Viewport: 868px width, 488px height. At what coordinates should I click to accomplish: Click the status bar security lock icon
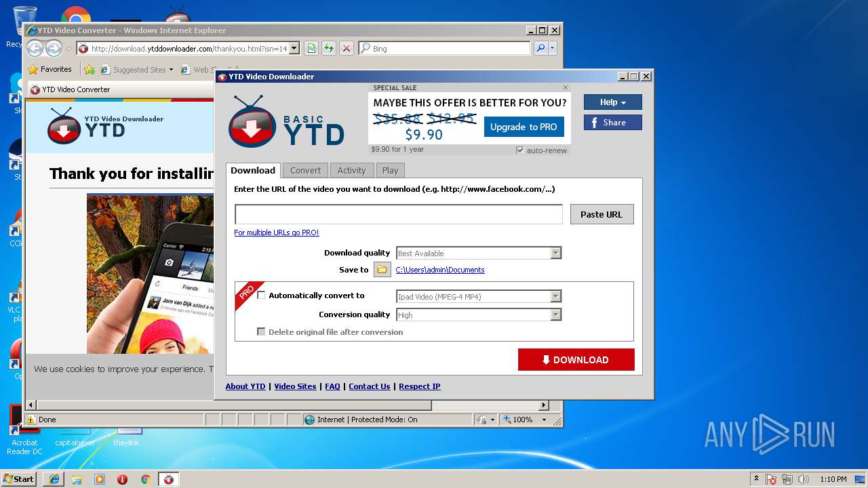pyautogui.click(x=482, y=420)
